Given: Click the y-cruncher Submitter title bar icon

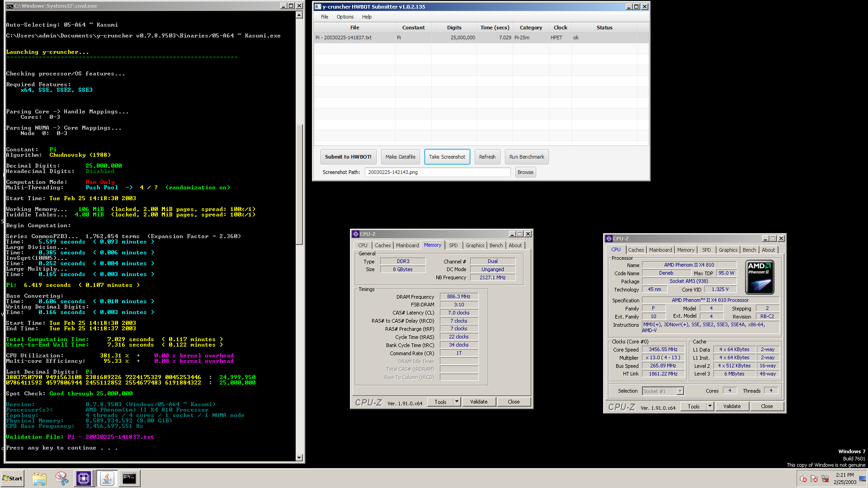Looking at the screenshot, I should 318,7.
